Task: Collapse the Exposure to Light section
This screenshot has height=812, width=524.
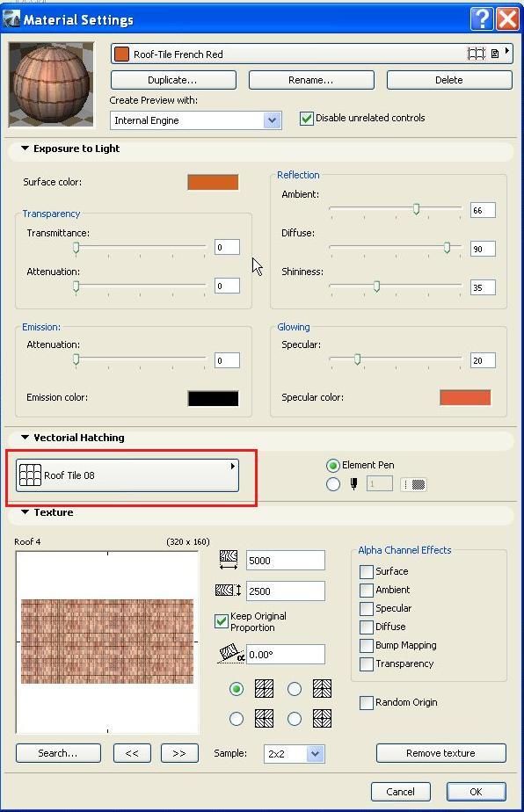Action: (x=25, y=149)
